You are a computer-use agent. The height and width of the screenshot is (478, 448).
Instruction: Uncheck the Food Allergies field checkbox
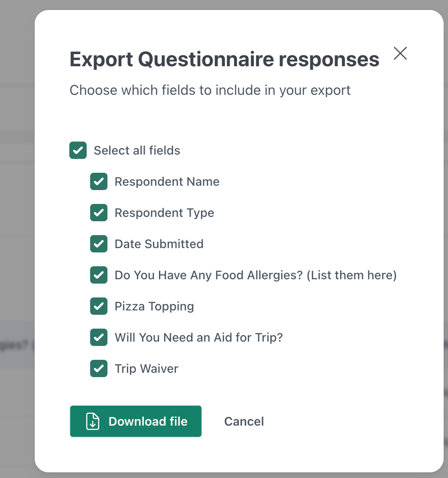point(98,275)
